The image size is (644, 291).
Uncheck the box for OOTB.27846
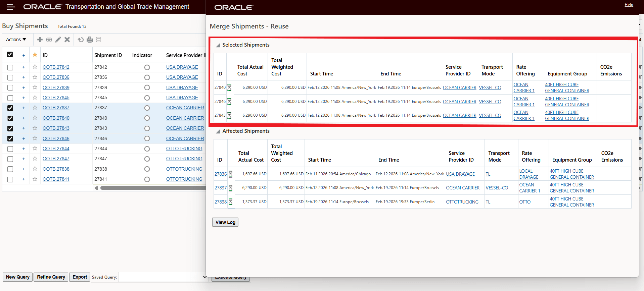click(10, 138)
